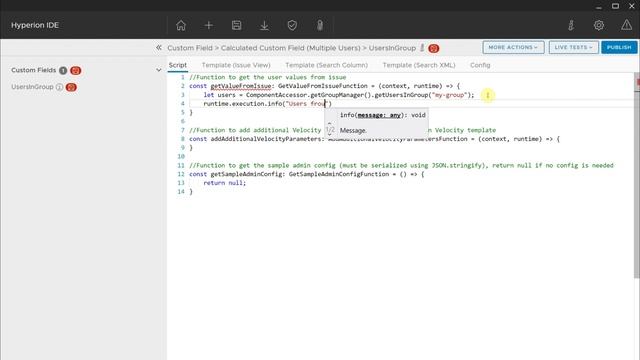
Task: Switch to the Script tab
Action: pyautogui.click(x=178, y=65)
